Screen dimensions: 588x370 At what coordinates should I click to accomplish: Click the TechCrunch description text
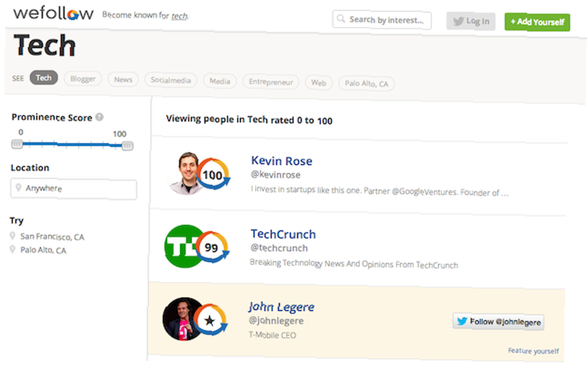353,264
